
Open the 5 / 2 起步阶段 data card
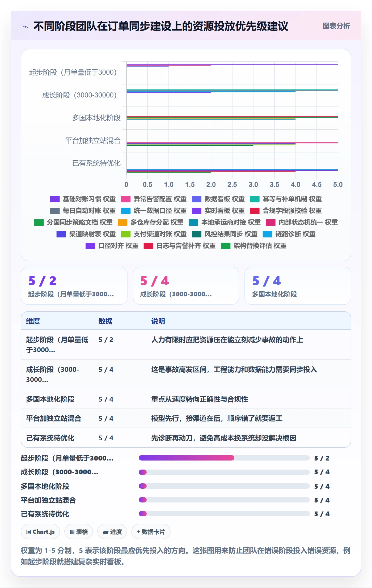point(74,286)
